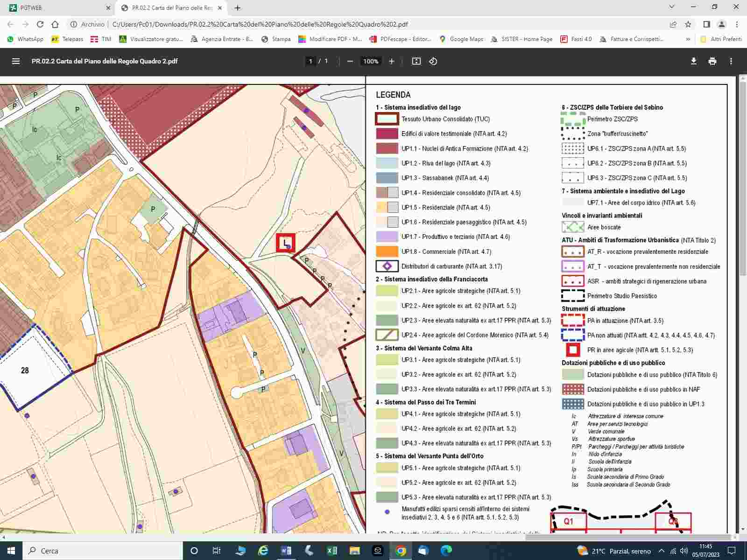747x560 pixels.
Task: Open Word from the taskbar
Action: (286, 551)
